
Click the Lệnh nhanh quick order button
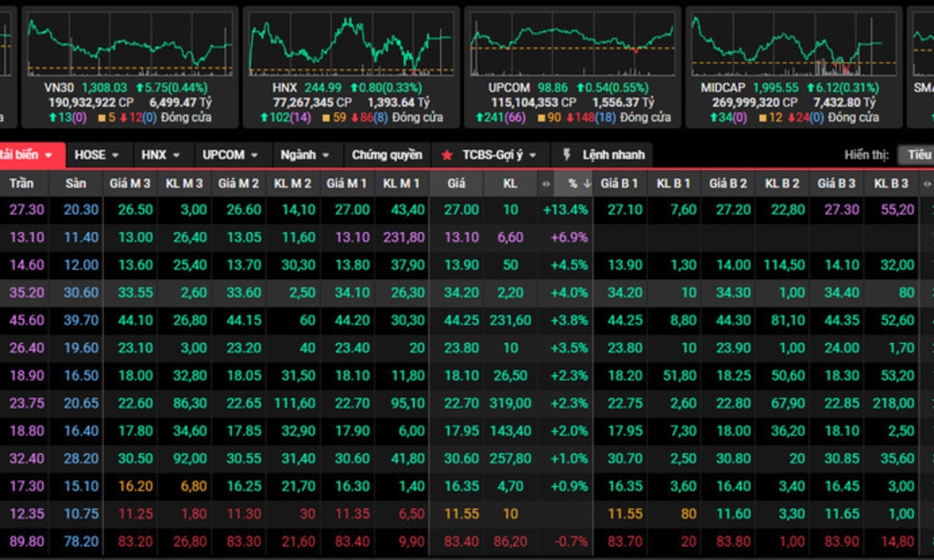point(613,155)
